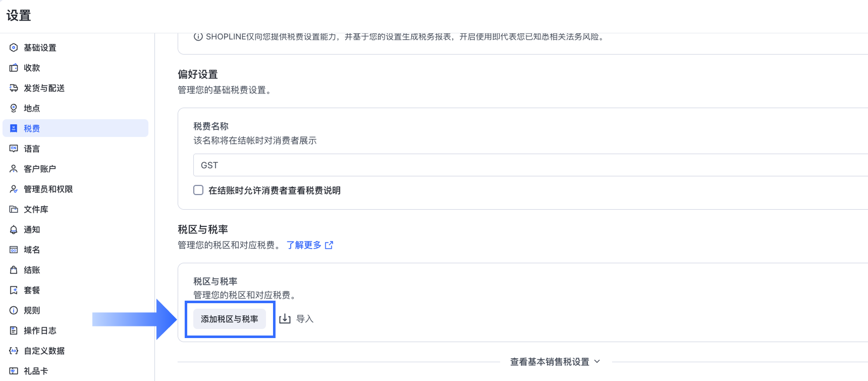Click the 基础设置 hexagon icon in sidebar
The image size is (868, 381).
(14, 47)
